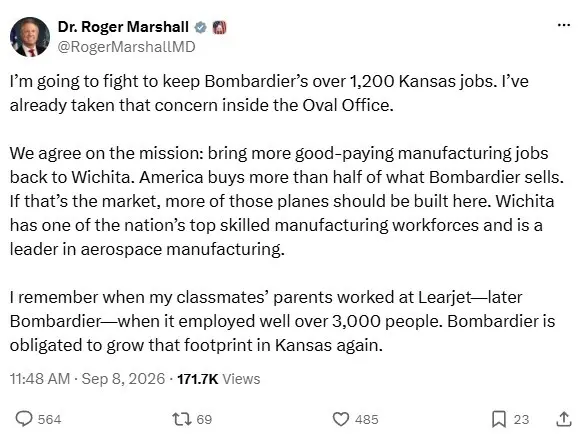Click the paragraph about Bombardier's Kansas jobs
The height and width of the screenshot is (434, 588).
click(x=269, y=93)
